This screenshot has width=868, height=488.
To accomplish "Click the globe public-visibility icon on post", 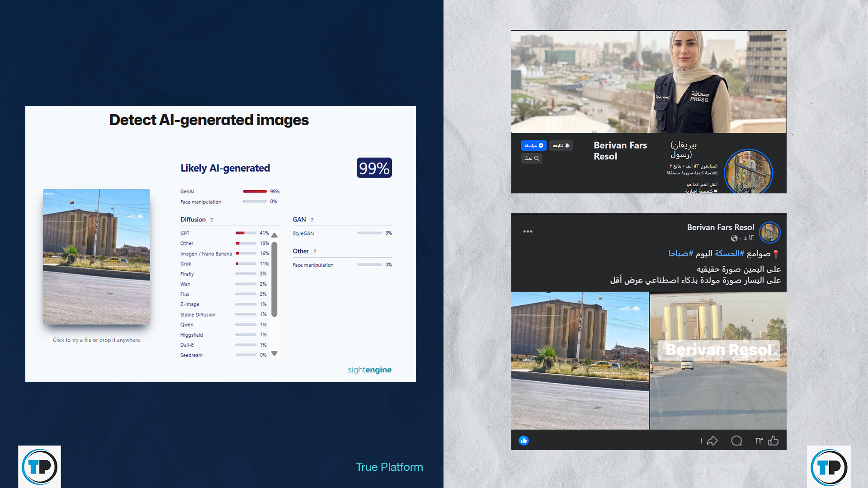I will pos(734,238).
